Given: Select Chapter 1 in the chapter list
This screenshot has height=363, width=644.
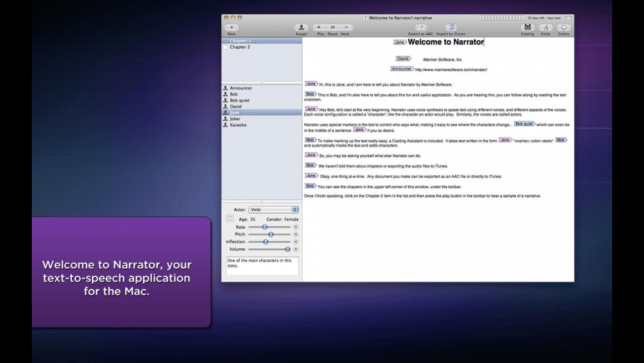Looking at the screenshot, I should (x=262, y=41).
